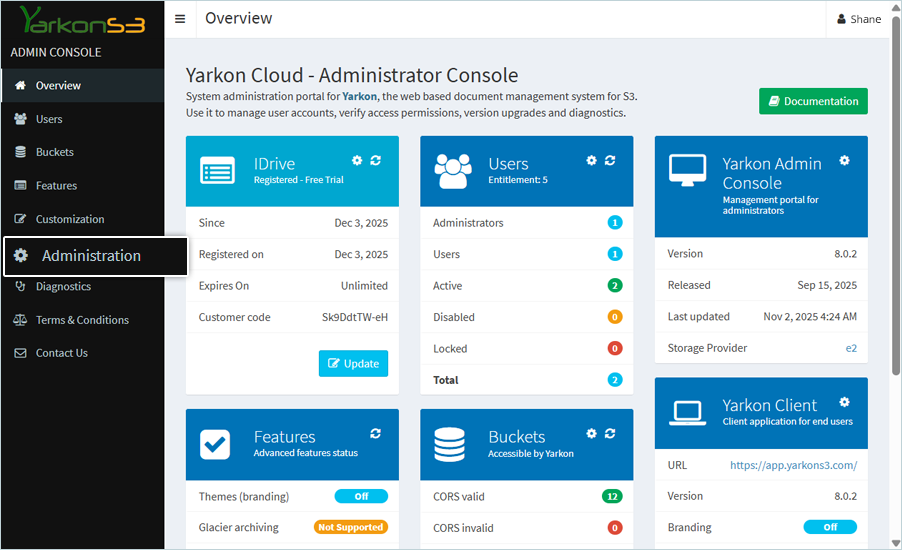Open Administration in the sidebar
902x550 pixels.
pyautogui.click(x=91, y=256)
